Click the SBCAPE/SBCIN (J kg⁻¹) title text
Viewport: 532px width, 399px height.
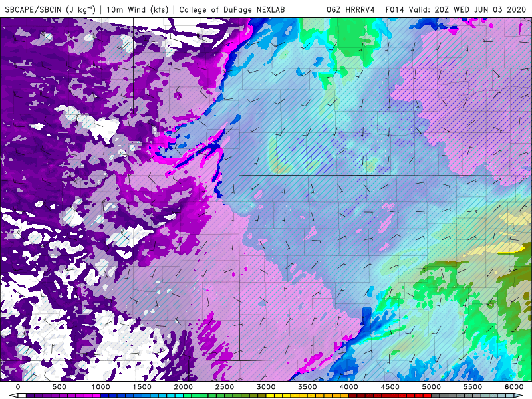click(51, 9)
